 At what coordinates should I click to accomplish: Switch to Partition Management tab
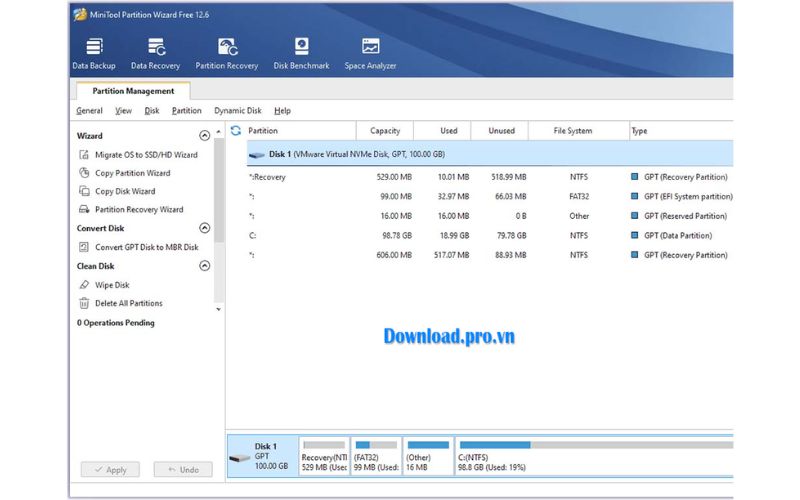tap(133, 91)
